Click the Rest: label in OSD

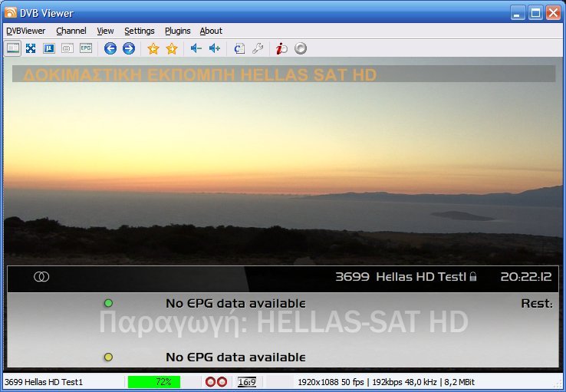pos(537,303)
